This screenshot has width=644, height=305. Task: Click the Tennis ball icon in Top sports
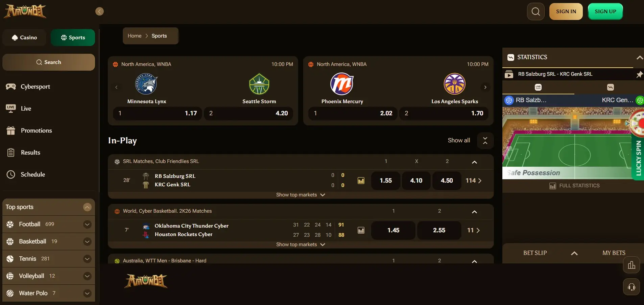[x=10, y=259]
